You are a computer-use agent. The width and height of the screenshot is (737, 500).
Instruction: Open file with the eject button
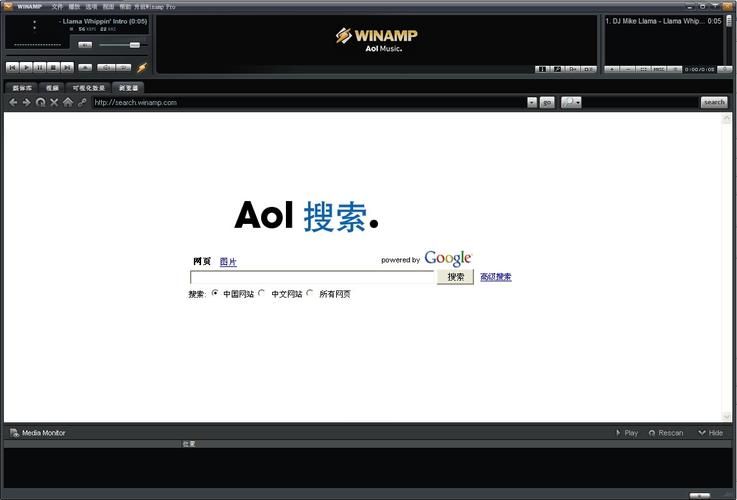click(85, 68)
